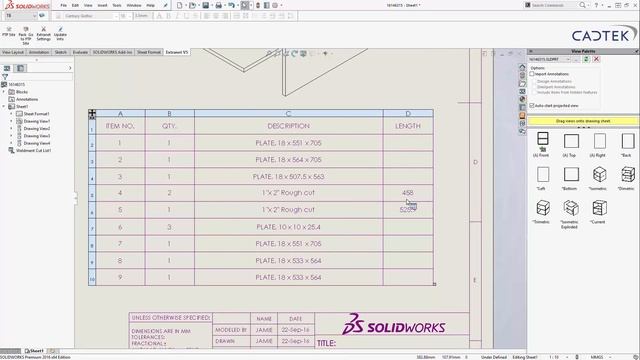Switch to the Annotation tab
Image resolution: width=640 pixels, height=360 pixels.
click(x=39, y=52)
